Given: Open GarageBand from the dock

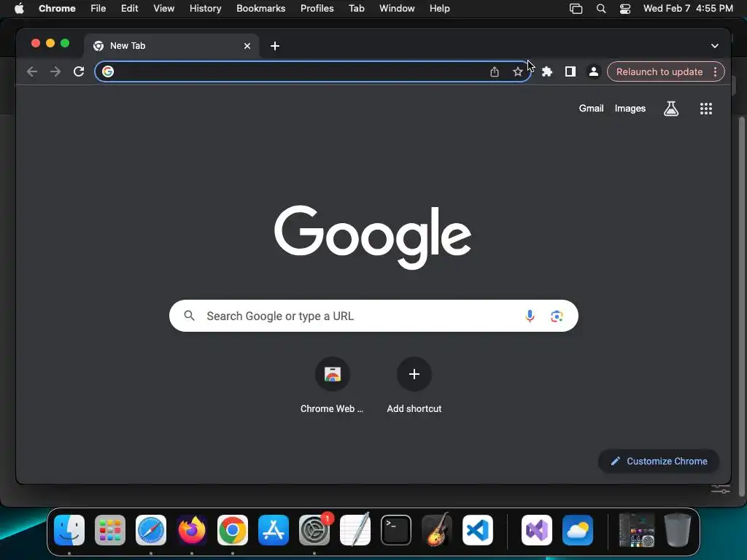Looking at the screenshot, I should pyautogui.click(x=437, y=529).
